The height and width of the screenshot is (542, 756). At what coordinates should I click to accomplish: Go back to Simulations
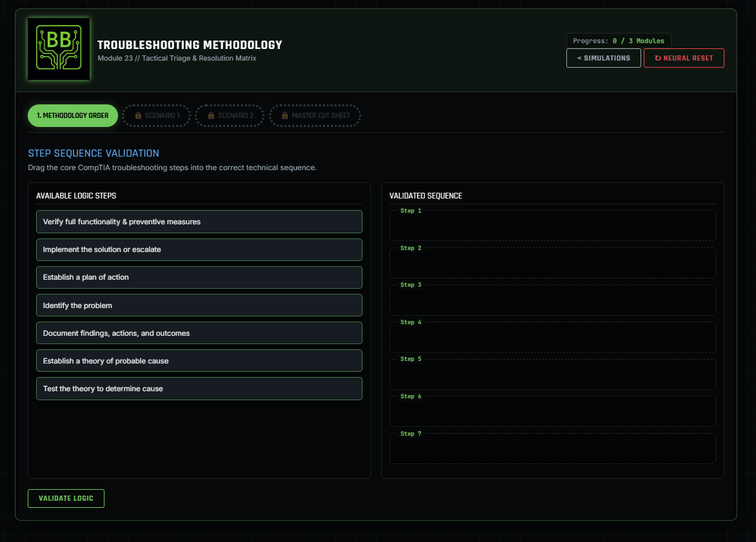click(x=603, y=58)
